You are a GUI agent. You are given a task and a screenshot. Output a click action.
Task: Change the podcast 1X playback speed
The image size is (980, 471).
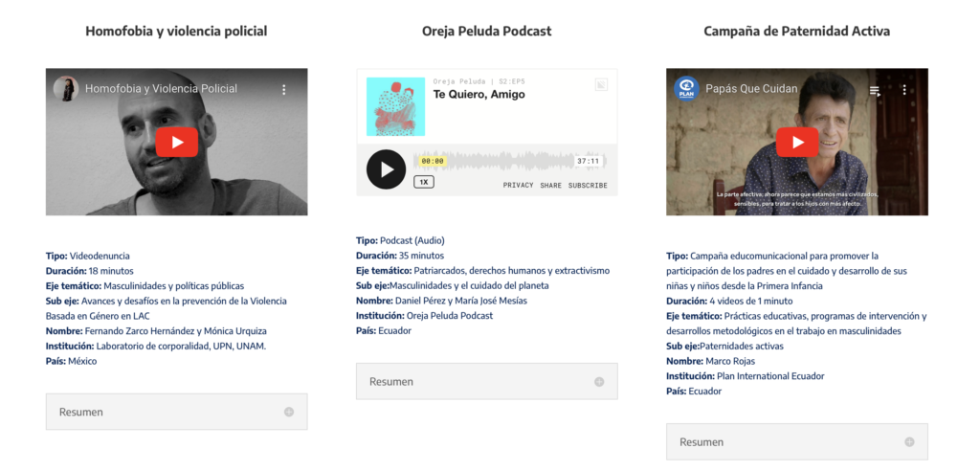pyautogui.click(x=422, y=181)
